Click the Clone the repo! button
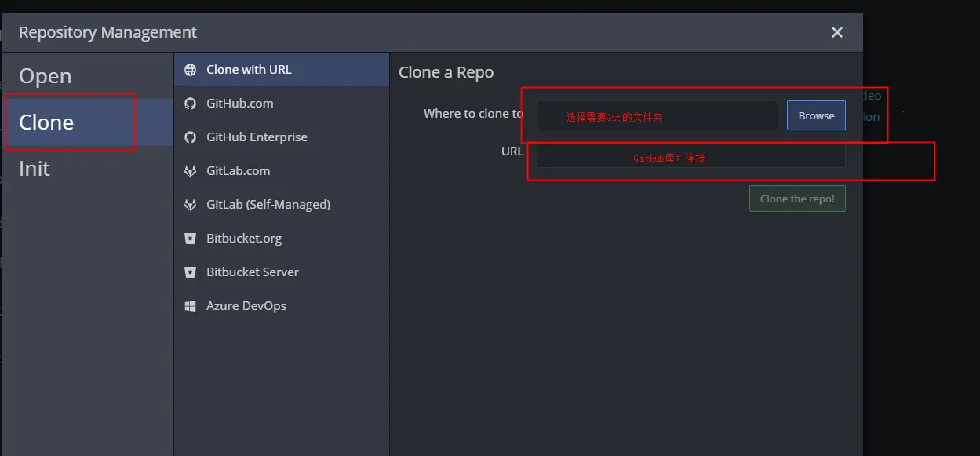The height and width of the screenshot is (456, 980). click(x=797, y=199)
